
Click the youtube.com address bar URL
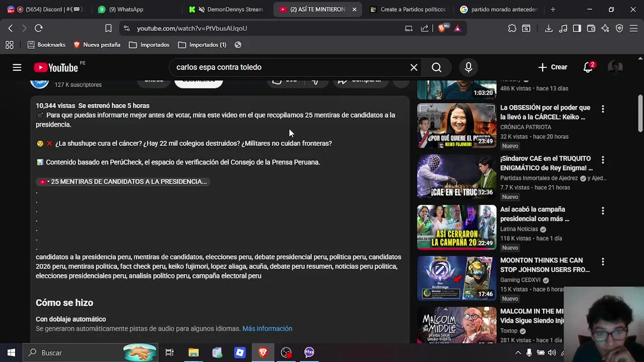click(x=192, y=29)
